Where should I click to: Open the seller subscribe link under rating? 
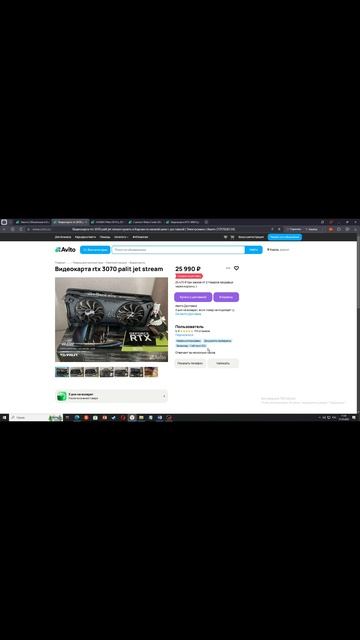[184, 335]
